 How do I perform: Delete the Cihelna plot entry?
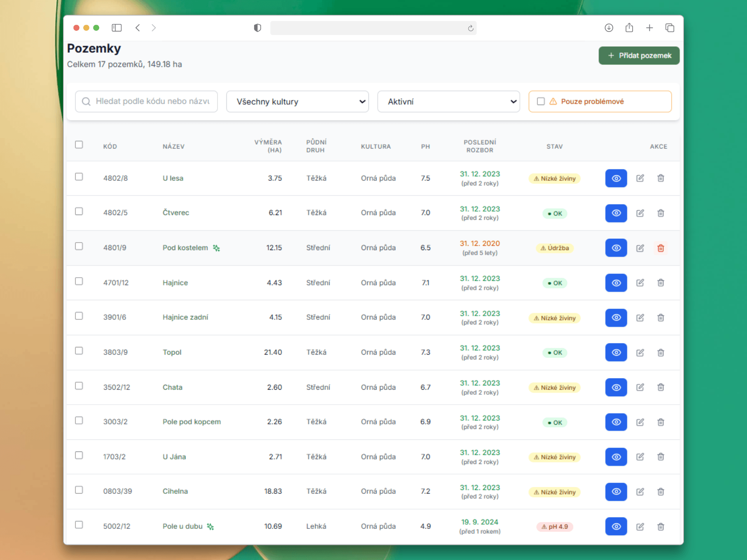[661, 492]
